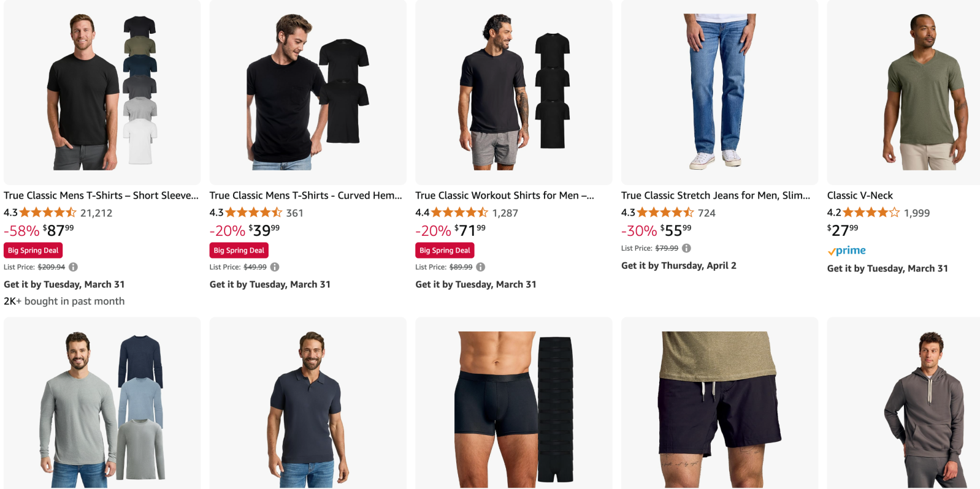Click star rating of Short Sleeve T-Shirts
Image resolution: width=980 pixels, height=489 pixels.
click(x=48, y=213)
